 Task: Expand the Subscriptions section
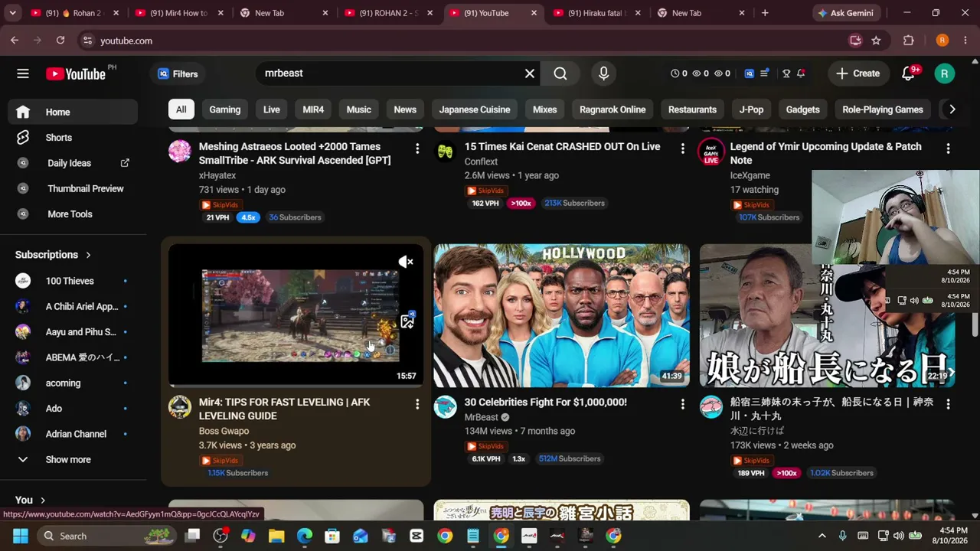[x=53, y=255]
